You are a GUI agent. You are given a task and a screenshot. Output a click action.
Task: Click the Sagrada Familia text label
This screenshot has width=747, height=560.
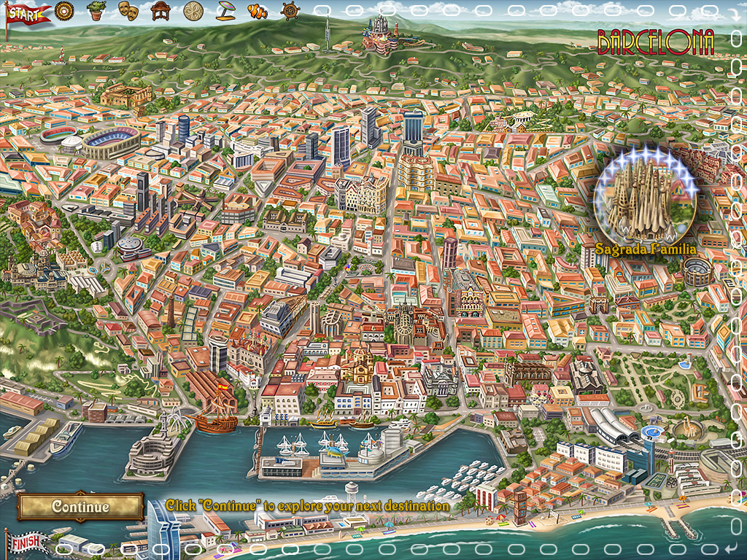[645, 249]
